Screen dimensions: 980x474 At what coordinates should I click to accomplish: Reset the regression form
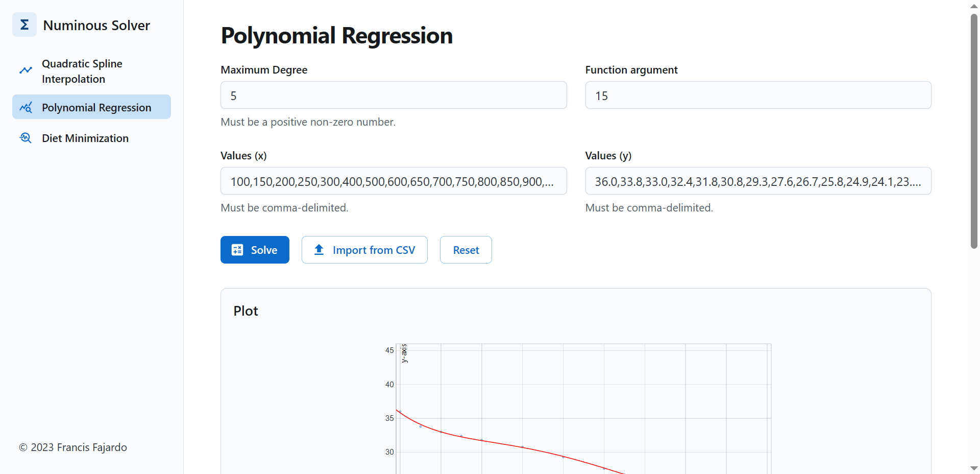pos(465,250)
